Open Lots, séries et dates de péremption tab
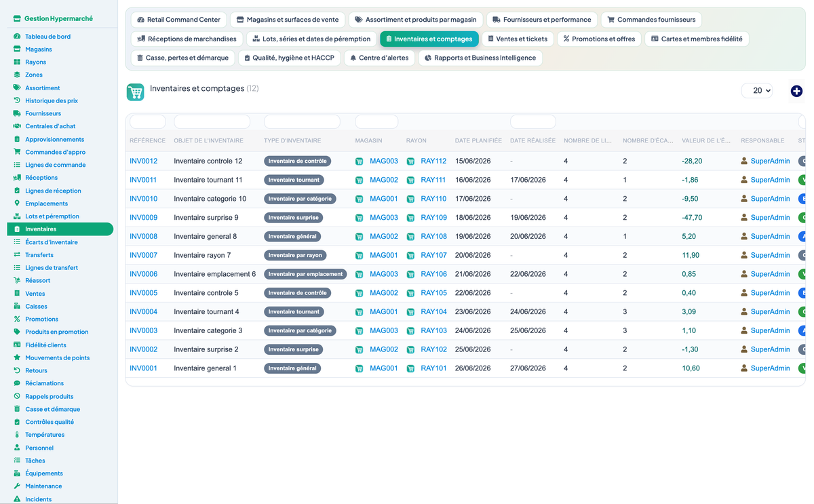814x504 pixels. [311, 39]
